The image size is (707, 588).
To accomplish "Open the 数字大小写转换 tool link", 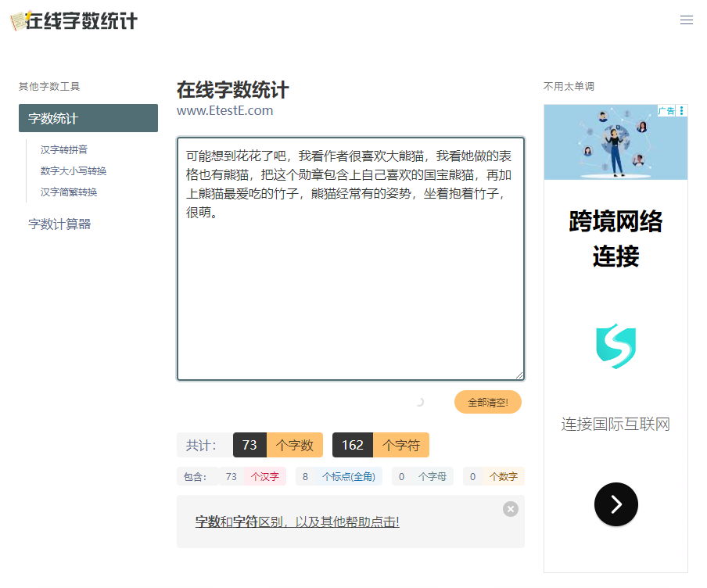I will tap(74, 171).
